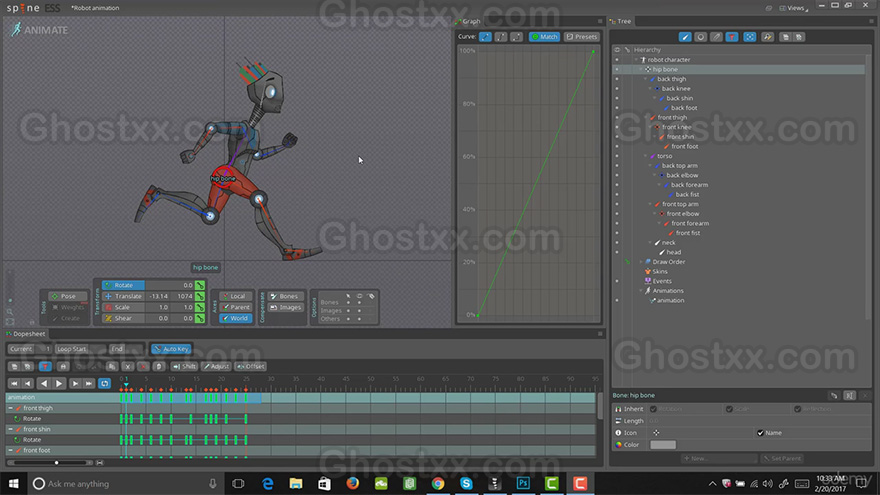Collapse the torso tree node

tap(645, 156)
